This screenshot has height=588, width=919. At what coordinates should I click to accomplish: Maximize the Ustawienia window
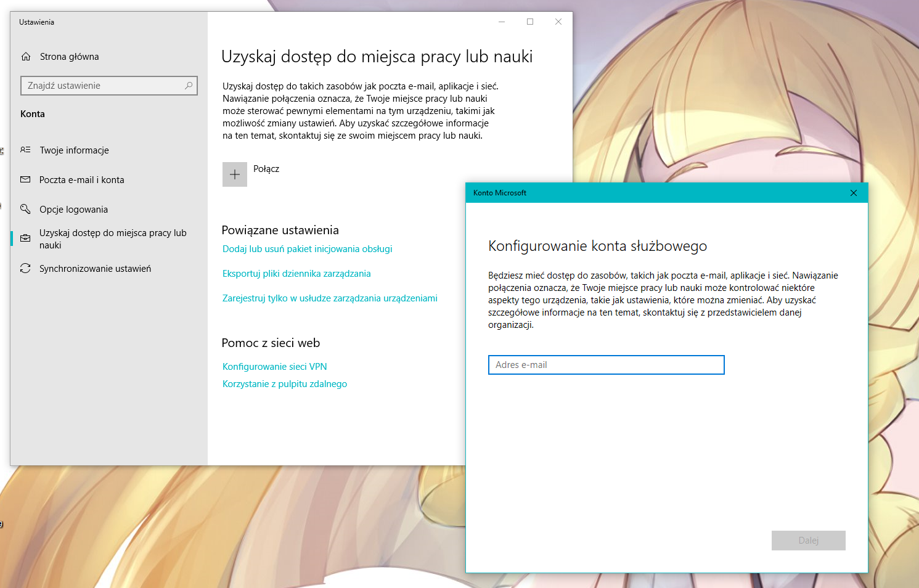[x=530, y=22]
